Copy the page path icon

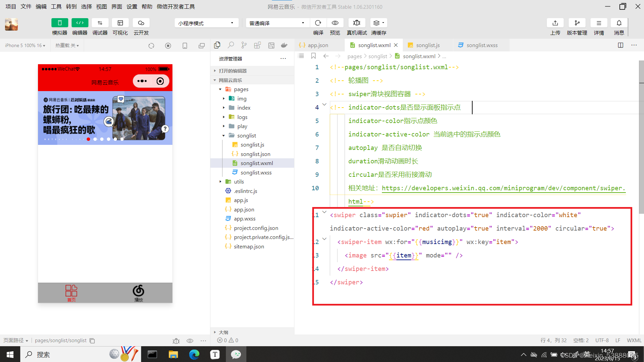coord(92,340)
